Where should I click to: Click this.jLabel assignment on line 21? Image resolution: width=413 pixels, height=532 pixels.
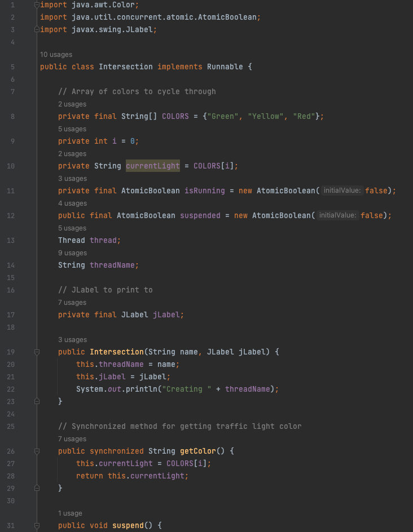(x=124, y=376)
